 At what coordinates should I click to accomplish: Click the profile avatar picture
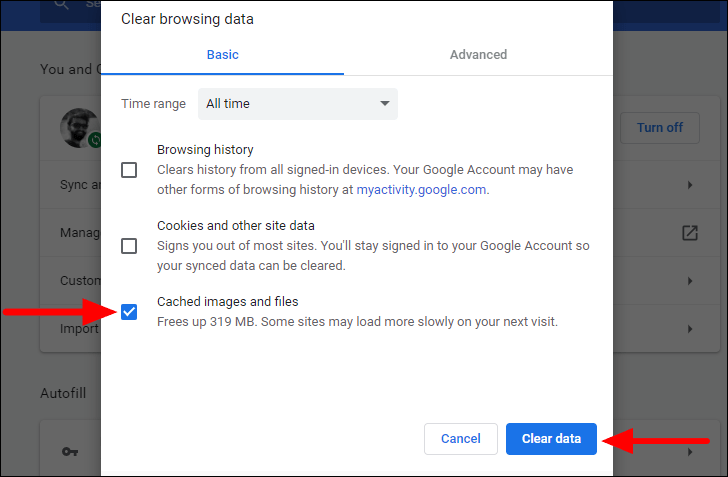[x=77, y=128]
